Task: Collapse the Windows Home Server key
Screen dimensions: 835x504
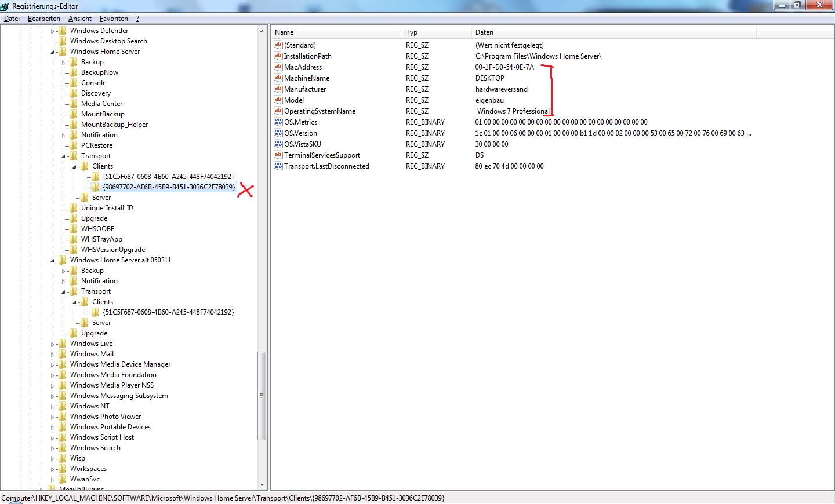Action: point(52,52)
